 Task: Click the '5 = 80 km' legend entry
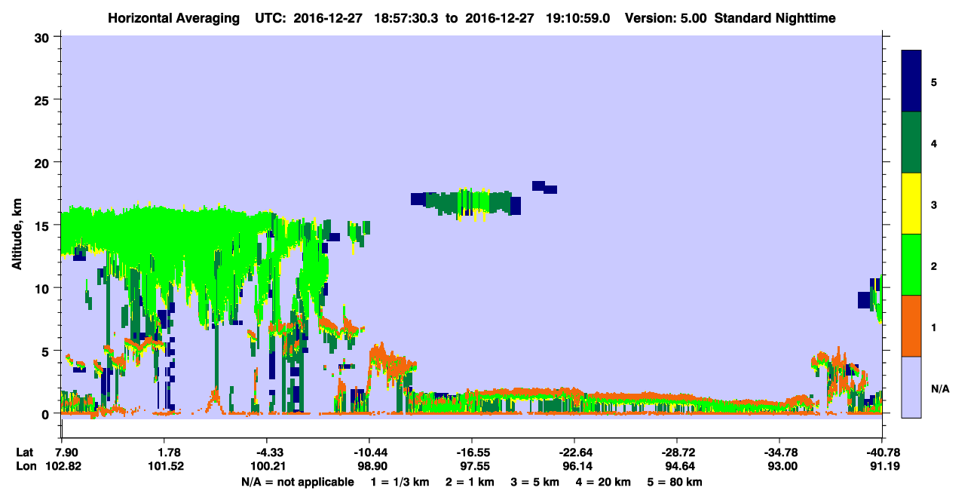click(675, 482)
